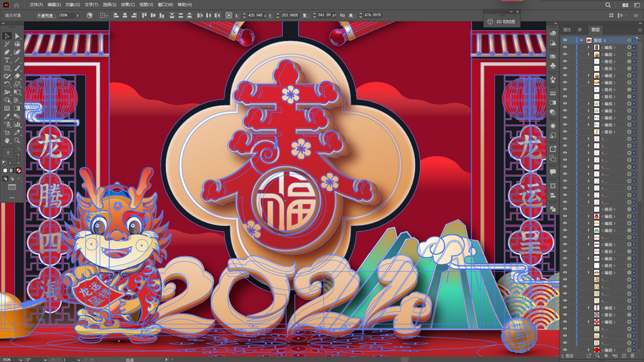
Task: Select the Curvature tool
Action: [17, 52]
